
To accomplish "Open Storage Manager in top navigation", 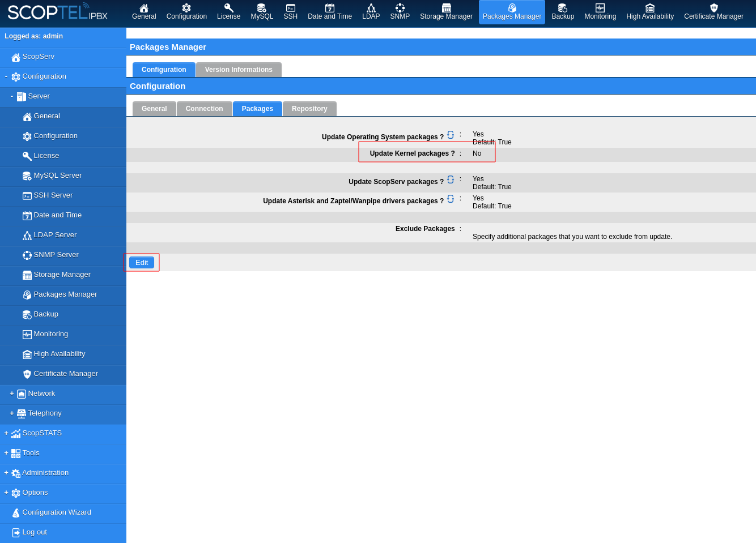I will 446,12.
